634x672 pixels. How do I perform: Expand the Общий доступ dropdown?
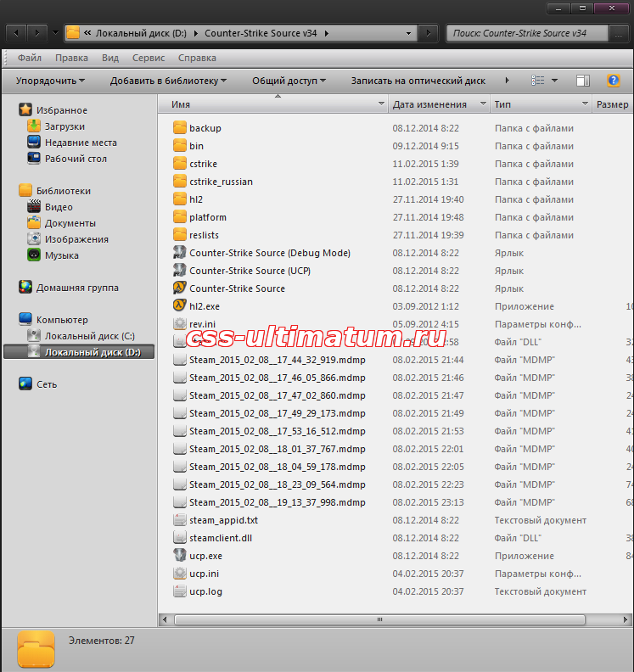point(289,81)
